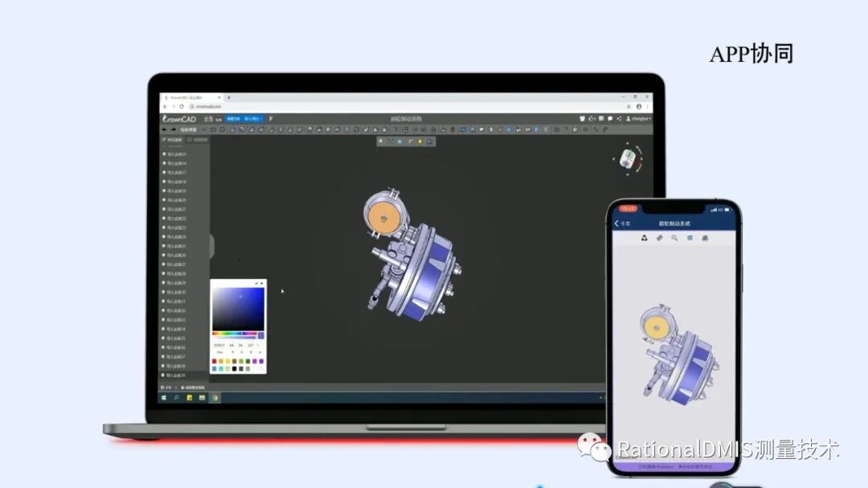Click the second blue button with dropdown arrow
The image size is (868, 488).
(x=253, y=118)
